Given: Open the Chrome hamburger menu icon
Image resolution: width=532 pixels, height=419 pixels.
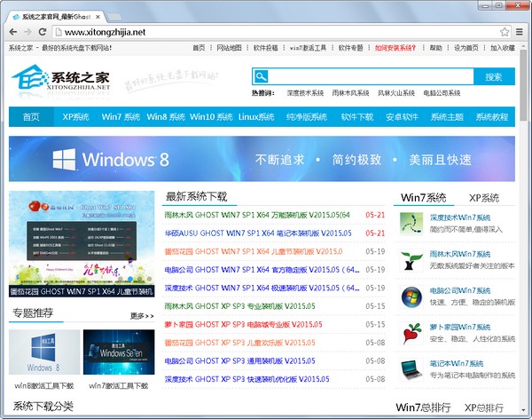Looking at the screenshot, I should tap(520, 32).
